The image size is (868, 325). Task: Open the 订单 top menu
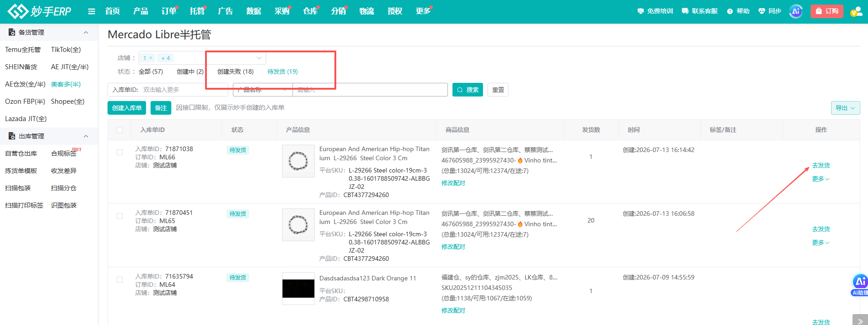click(169, 11)
